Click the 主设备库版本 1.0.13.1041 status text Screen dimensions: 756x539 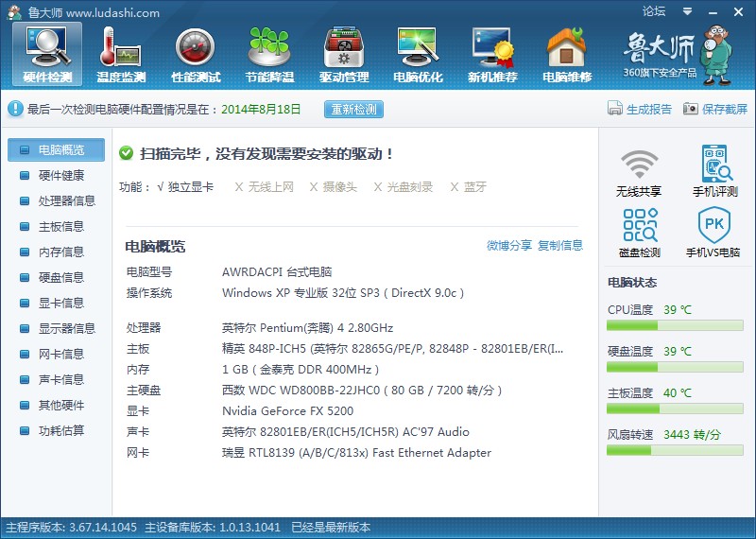213,527
